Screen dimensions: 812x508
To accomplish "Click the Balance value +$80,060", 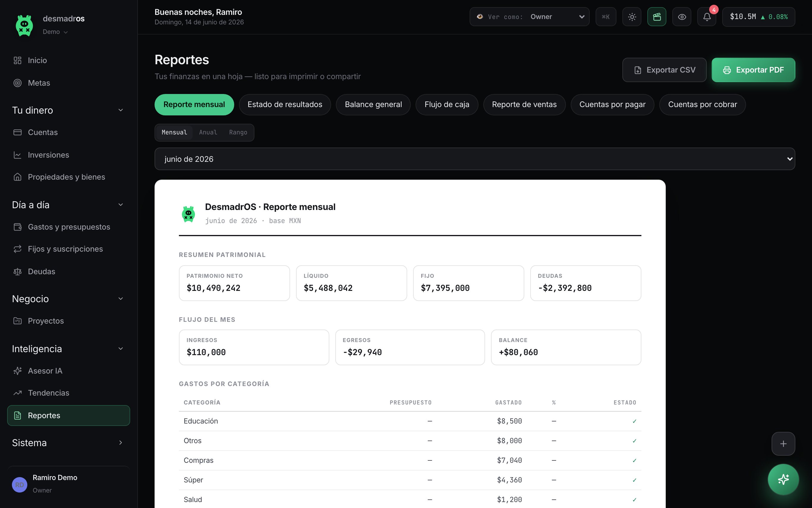I will point(518,352).
